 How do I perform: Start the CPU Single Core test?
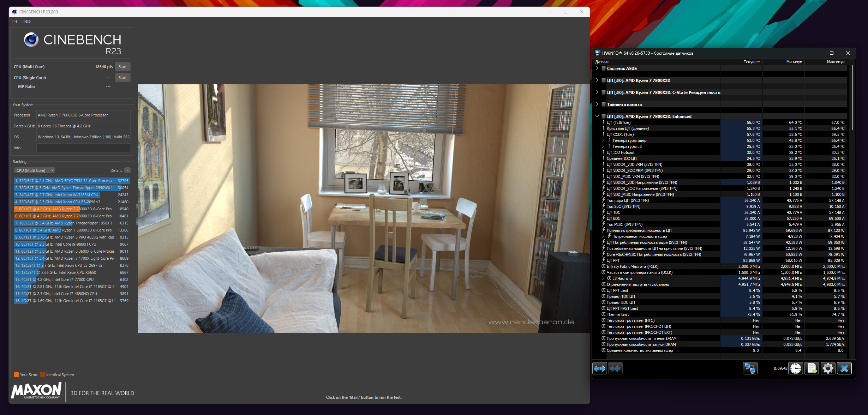pyautogui.click(x=122, y=78)
